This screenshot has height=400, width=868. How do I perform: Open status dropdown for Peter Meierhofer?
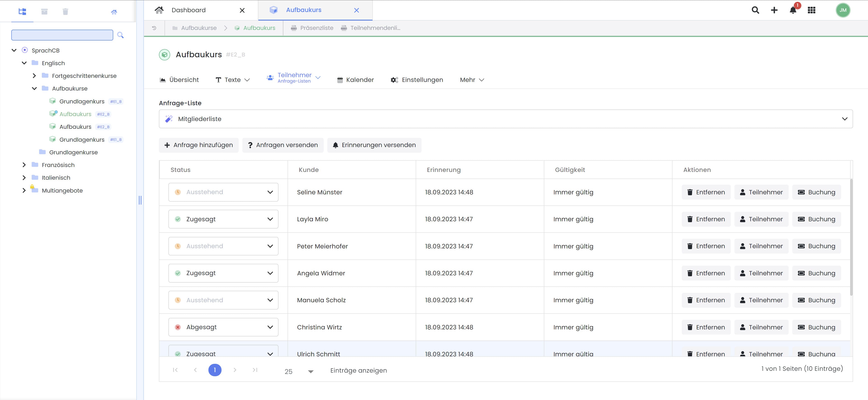point(223,246)
